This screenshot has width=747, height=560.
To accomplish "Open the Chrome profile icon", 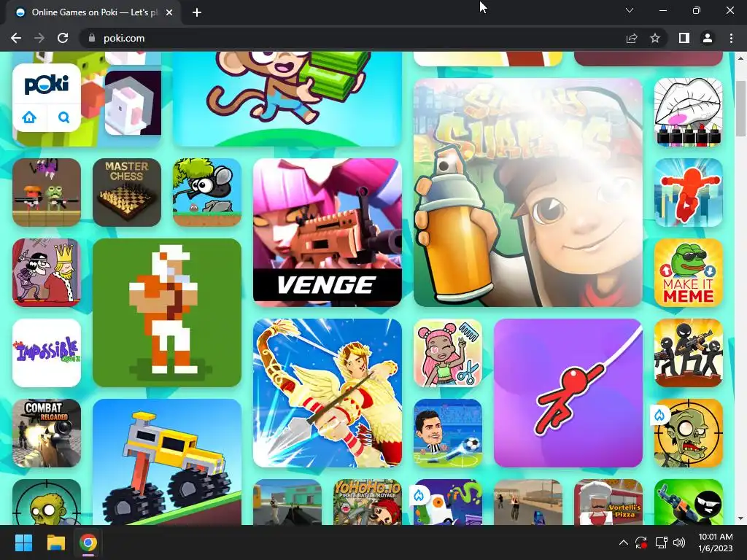I will tap(708, 38).
